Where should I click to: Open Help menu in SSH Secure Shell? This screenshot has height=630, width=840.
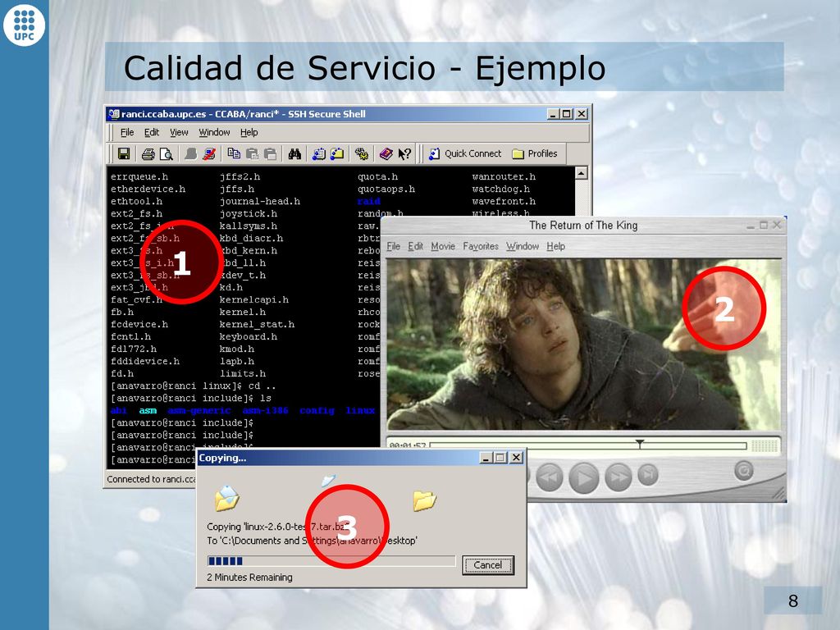[x=249, y=132]
